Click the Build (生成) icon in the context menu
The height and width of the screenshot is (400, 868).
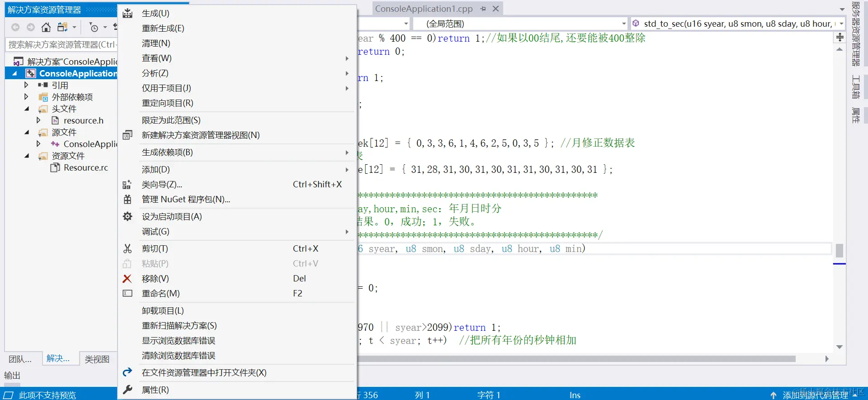(x=127, y=14)
